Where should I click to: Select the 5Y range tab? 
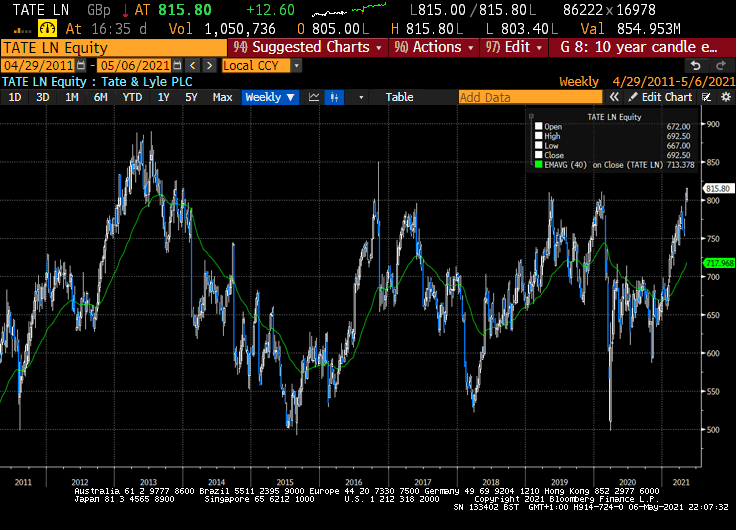191,97
